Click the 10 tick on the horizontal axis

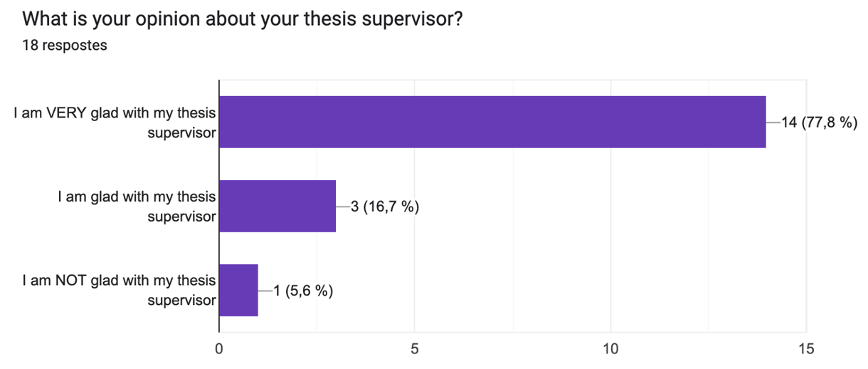[610, 349]
